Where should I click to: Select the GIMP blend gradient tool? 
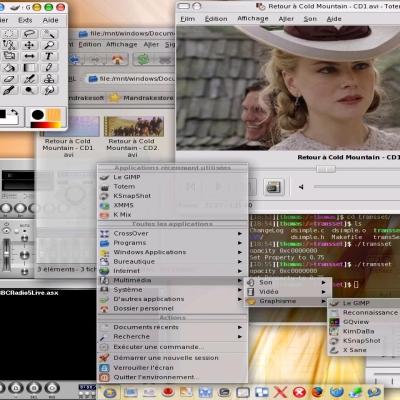[x=30, y=68]
